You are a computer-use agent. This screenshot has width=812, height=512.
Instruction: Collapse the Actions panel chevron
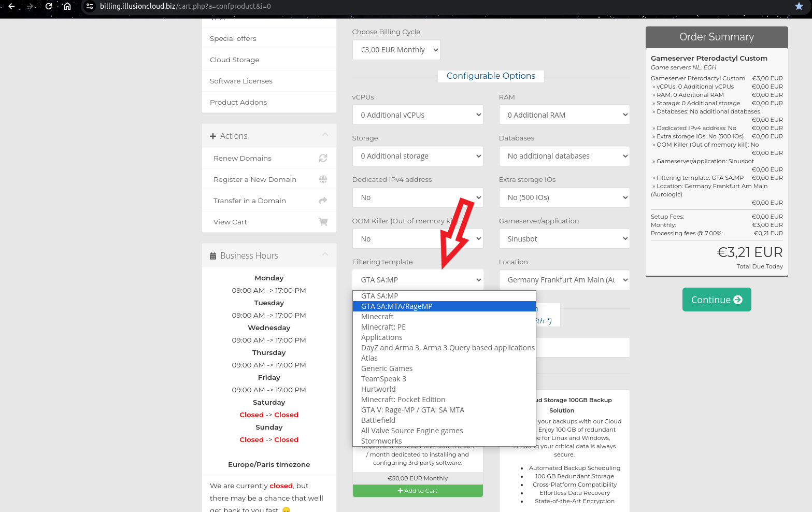coord(325,135)
